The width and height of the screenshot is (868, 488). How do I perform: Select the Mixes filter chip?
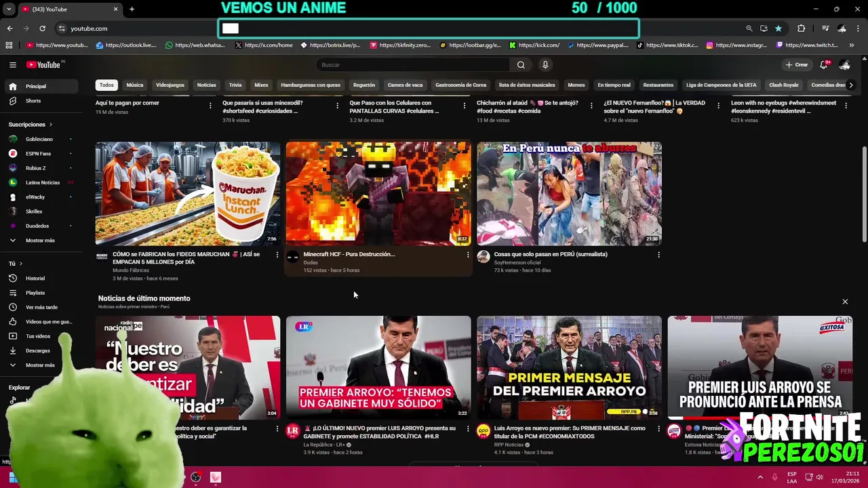coord(261,85)
